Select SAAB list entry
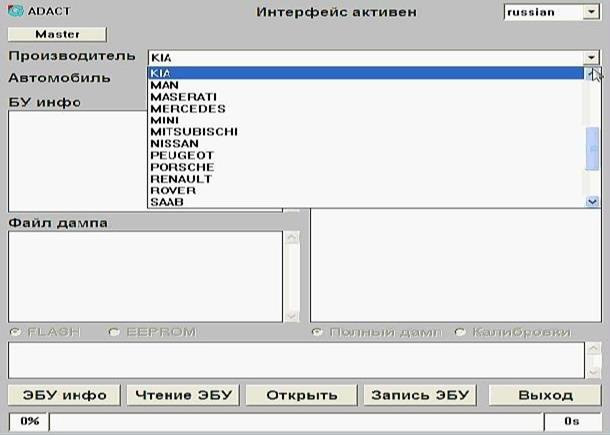Image resolution: width=610 pixels, height=435 pixels. (x=366, y=202)
